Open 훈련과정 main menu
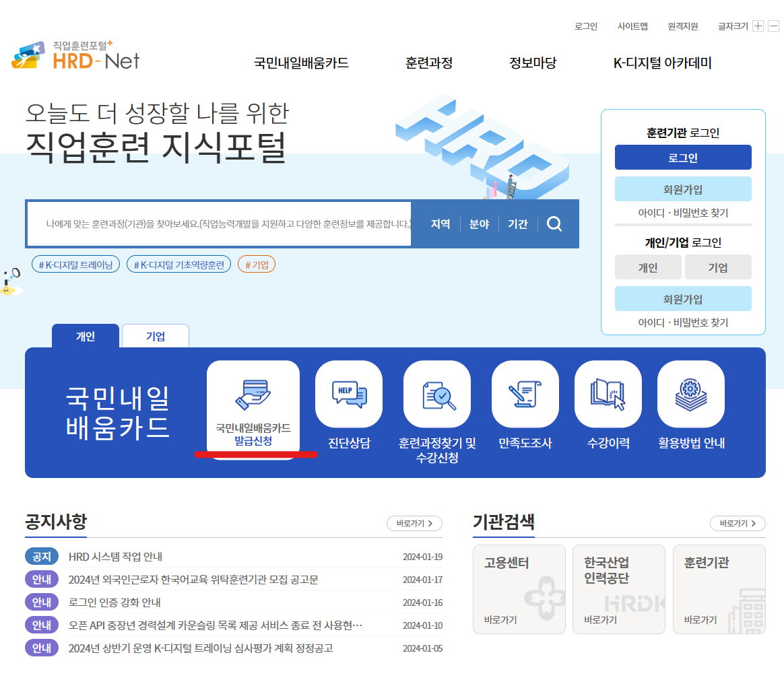This screenshot has width=784, height=686. 429,63
